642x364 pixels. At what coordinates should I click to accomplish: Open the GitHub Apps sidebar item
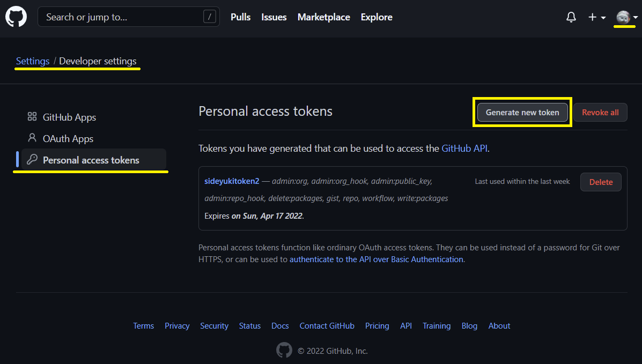coord(93,117)
